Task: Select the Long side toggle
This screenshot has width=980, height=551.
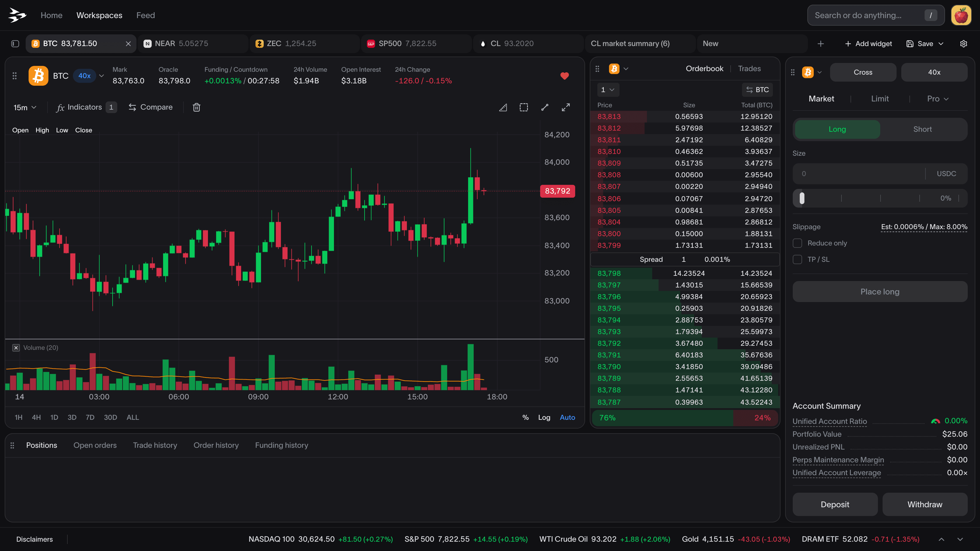Action: click(x=837, y=129)
